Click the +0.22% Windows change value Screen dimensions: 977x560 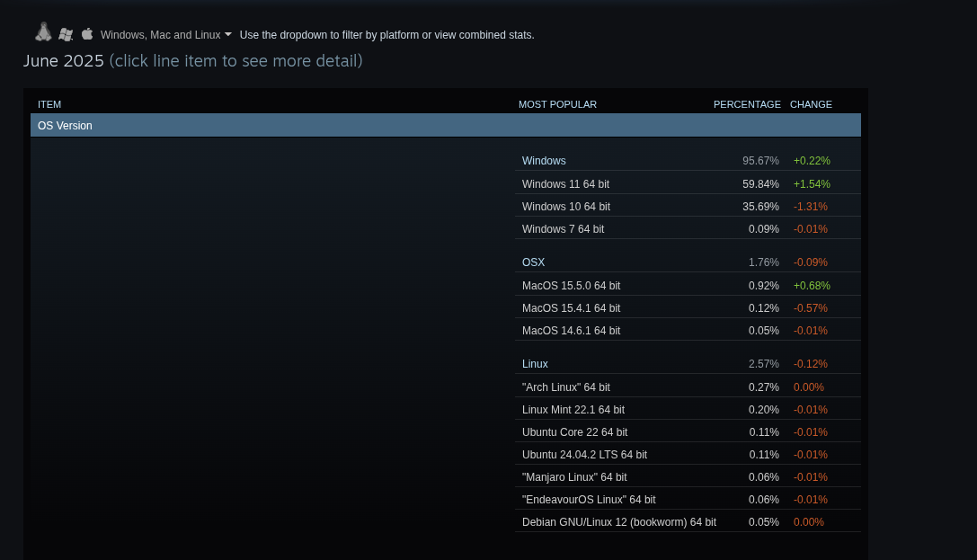coord(812,161)
